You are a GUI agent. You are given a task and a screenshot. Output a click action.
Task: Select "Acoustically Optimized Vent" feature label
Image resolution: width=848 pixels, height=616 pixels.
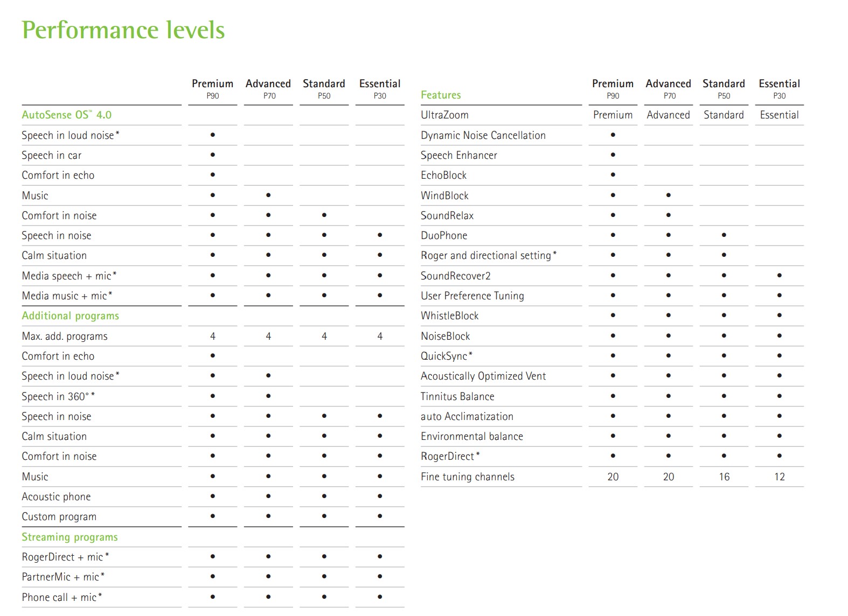click(483, 376)
